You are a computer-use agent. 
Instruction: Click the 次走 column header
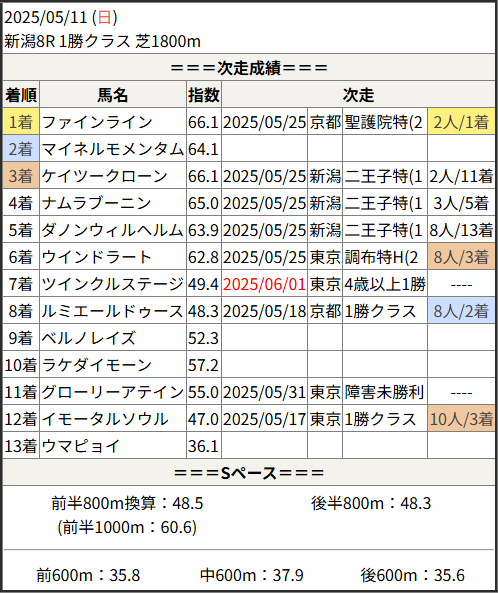point(358,95)
